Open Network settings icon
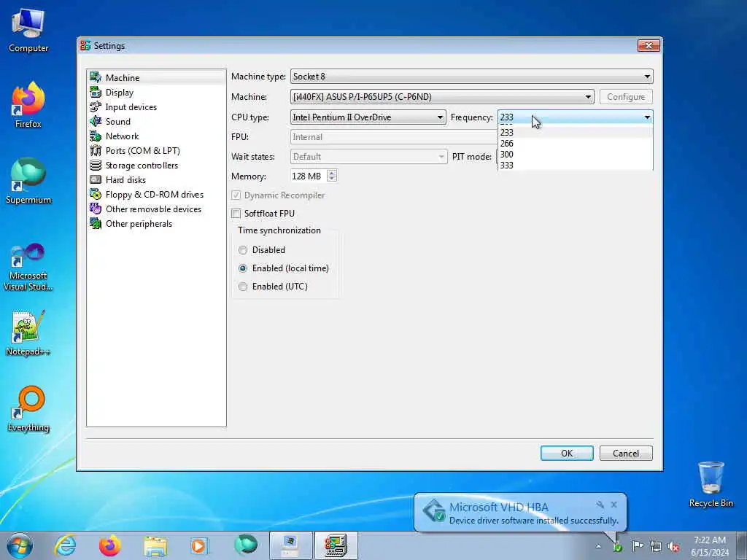The width and height of the screenshot is (747, 560). click(96, 136)
